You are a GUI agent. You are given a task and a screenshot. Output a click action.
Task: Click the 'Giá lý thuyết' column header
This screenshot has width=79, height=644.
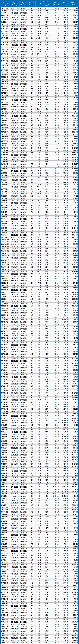(56, 4)
